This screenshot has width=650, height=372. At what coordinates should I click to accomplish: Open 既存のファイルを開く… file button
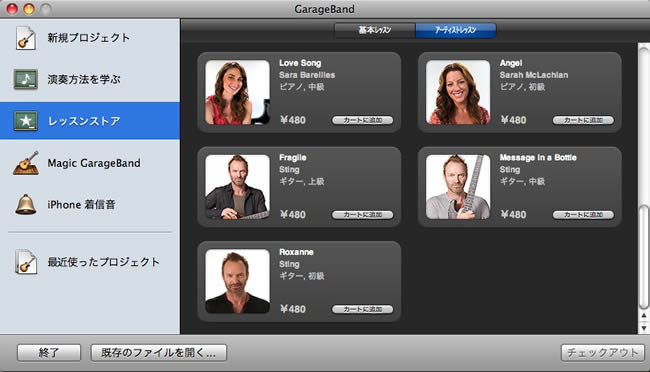pos(159,353)
